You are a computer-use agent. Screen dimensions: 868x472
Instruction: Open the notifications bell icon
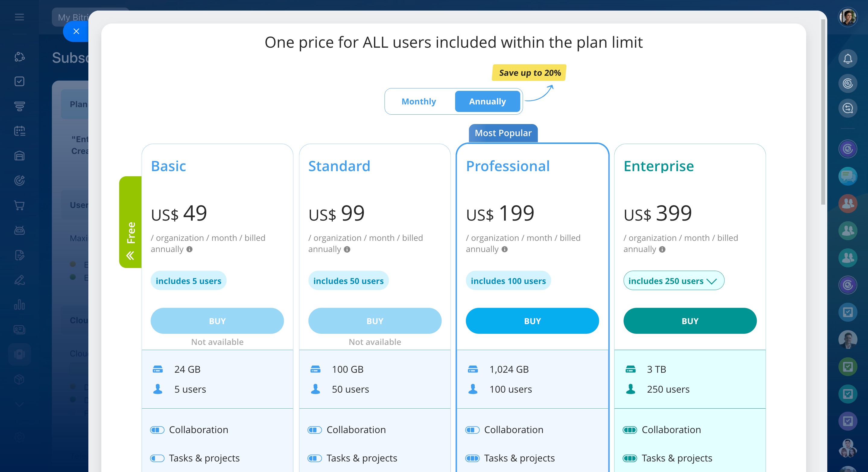point(847,59)
